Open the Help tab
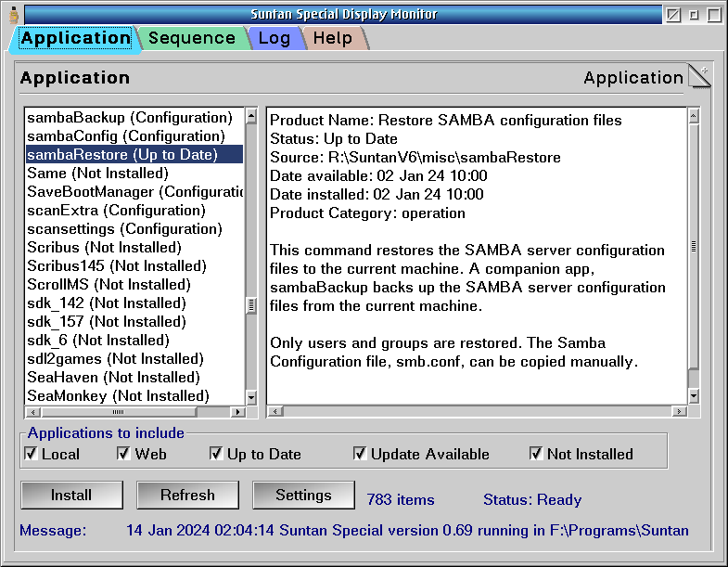The width and height of the screenshot is (728, 567). [x=332, y=38]
